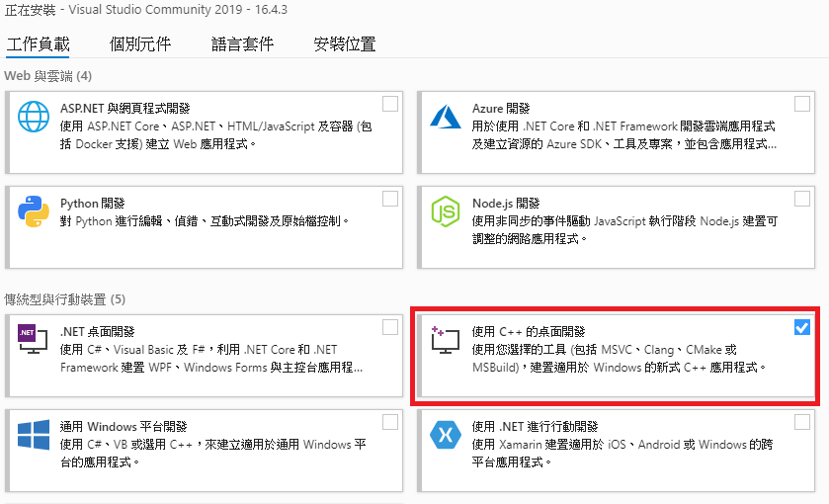This screenshot has height=504, width=829.
Task: Click the .NET 桌面開發 title
Action: pyautogui.click(x=98, y=332)
